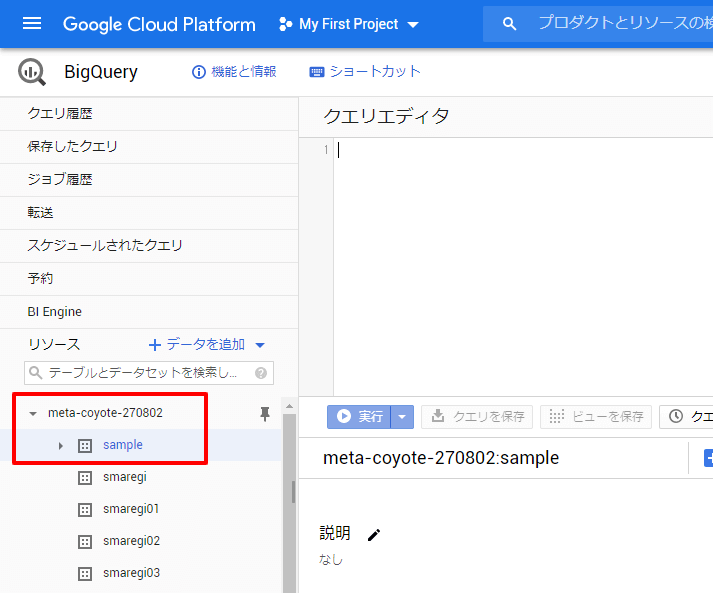Click the smaregi01 dataset icon
Image resolution: width=714 pixels, height=594 pixels.
coord(85,509)
